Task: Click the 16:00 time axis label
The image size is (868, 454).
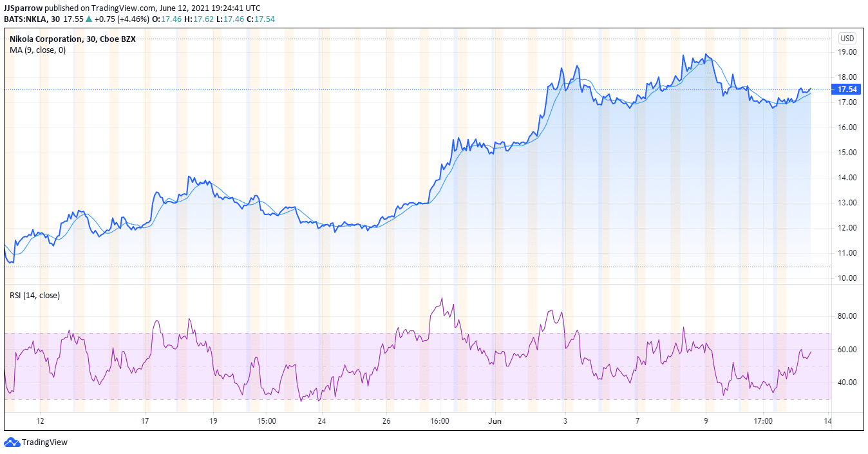Action: click(440, 421)
